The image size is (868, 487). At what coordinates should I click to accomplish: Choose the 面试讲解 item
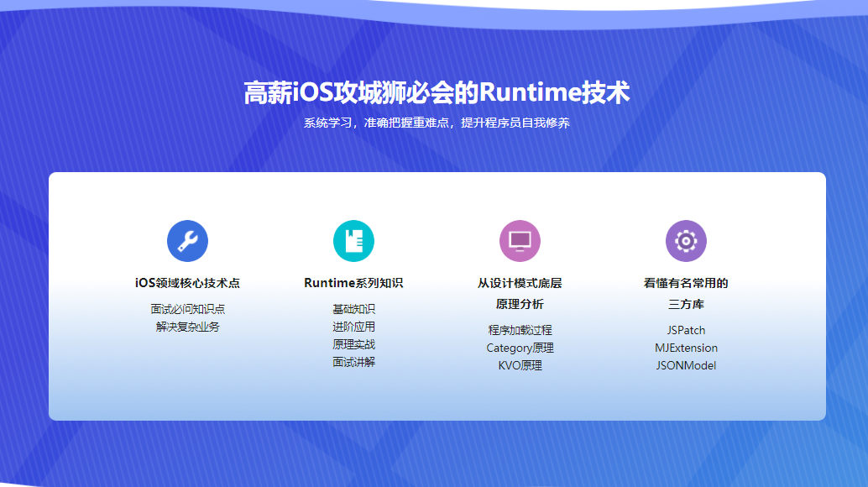click(353, 362)
